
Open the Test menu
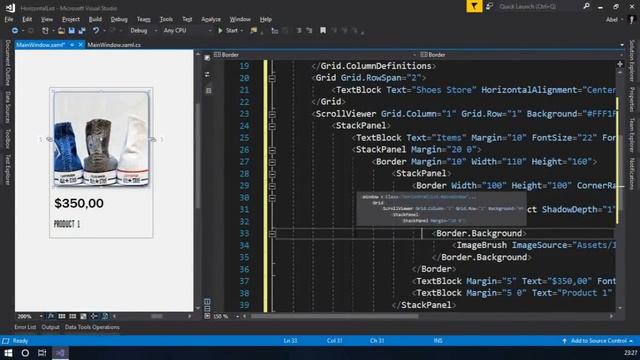187,19
